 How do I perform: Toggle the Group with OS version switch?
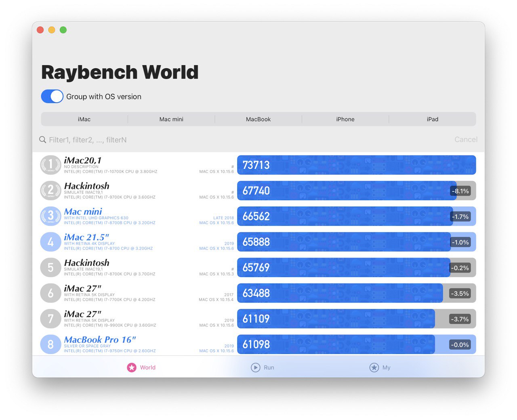point(52,97)
